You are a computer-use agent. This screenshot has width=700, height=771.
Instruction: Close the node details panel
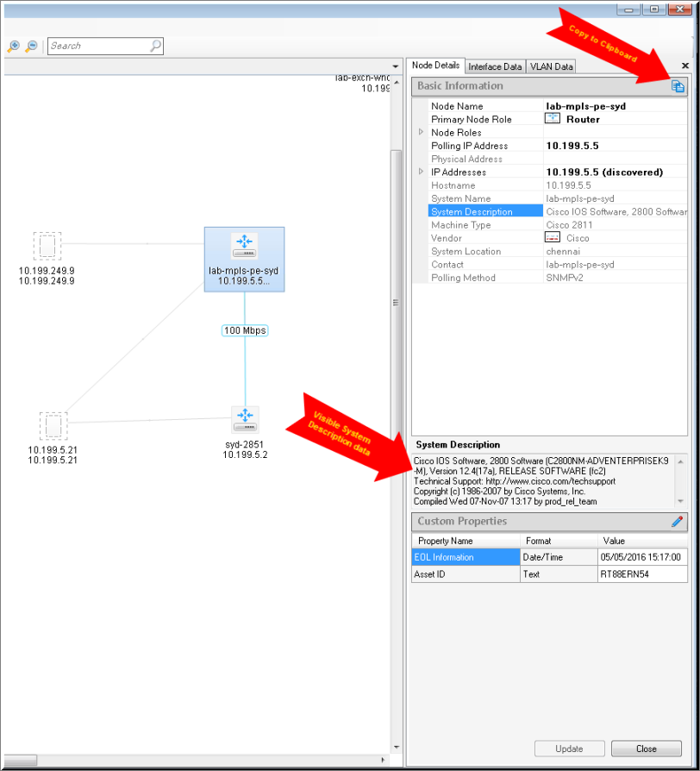684,66
